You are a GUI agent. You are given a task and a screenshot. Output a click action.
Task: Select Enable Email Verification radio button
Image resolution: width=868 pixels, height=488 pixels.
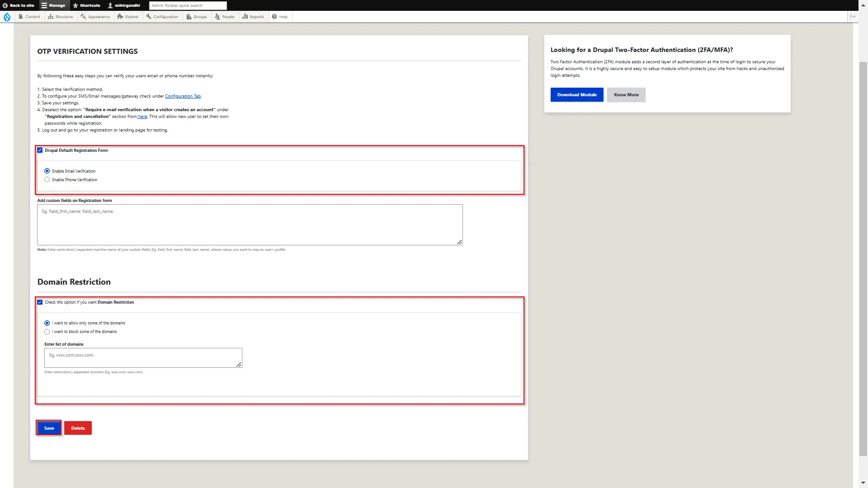coord(47,171)
